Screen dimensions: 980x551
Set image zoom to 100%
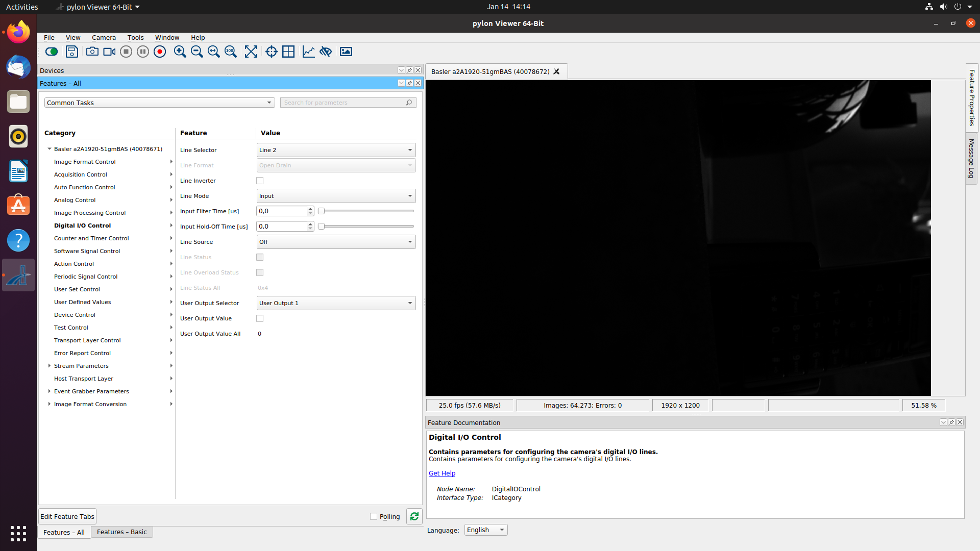pos(231,52)
